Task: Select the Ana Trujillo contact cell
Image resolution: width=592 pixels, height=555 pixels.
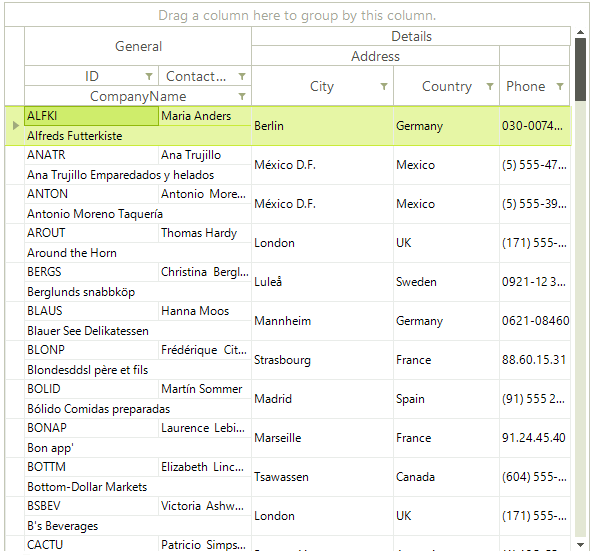Action: (205, 155)
